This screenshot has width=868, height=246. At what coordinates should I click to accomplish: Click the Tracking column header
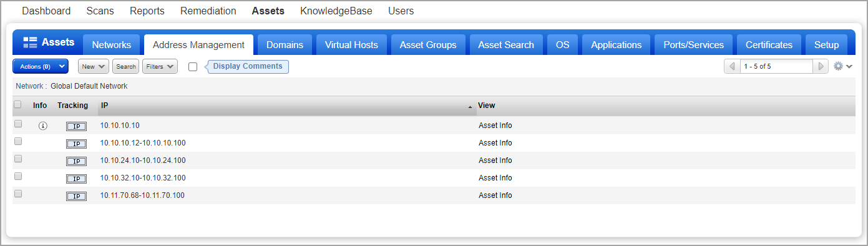coord(72,106)
